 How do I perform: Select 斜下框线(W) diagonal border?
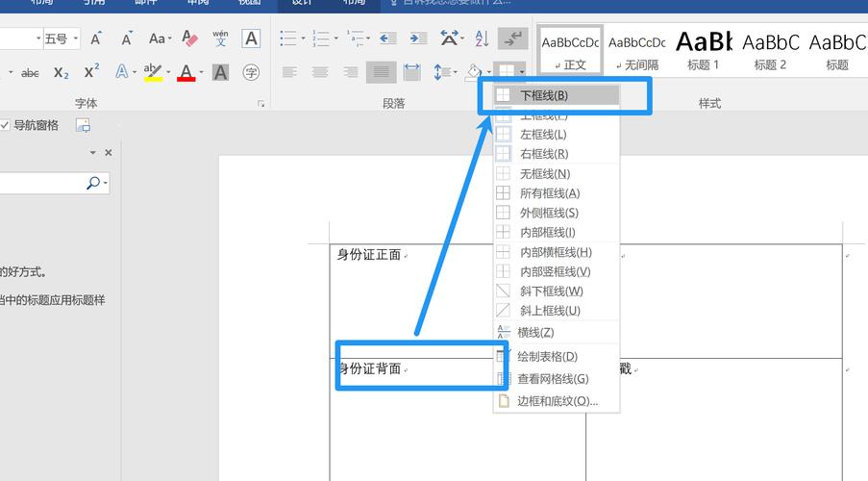557,291
